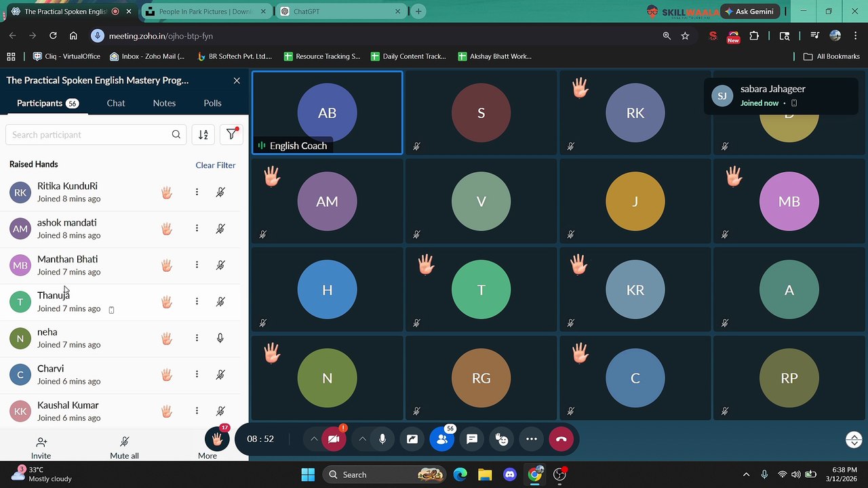This screenshot has width=868, height=488.
Task: Click the video grid page up-down arrows
Action: point(854,439)
